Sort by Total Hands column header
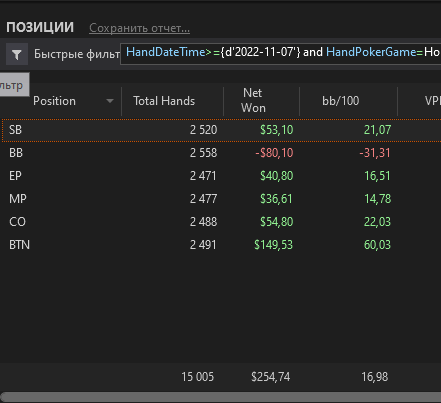The width and height of the screenshot is (441, 403). click(164, 101)
